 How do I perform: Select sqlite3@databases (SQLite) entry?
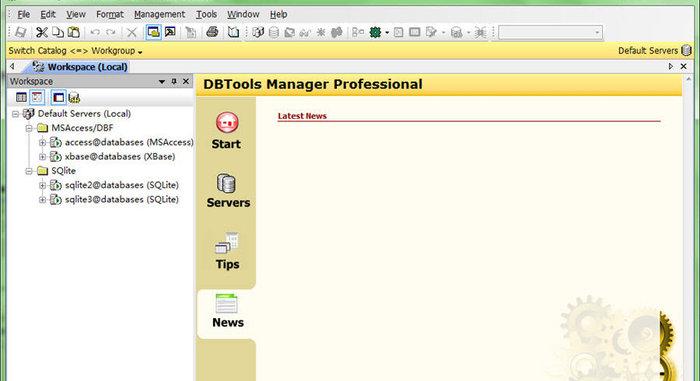click(122, 199)
